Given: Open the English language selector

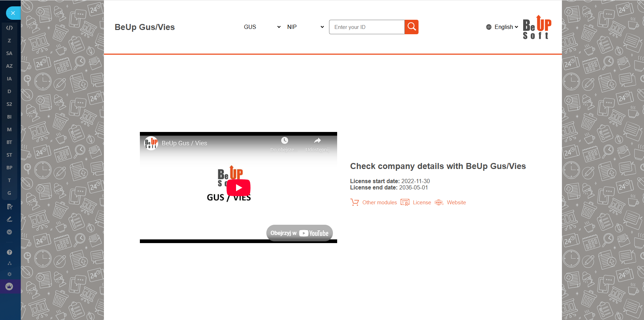Looking at the screenshot, I should [502, 27].
